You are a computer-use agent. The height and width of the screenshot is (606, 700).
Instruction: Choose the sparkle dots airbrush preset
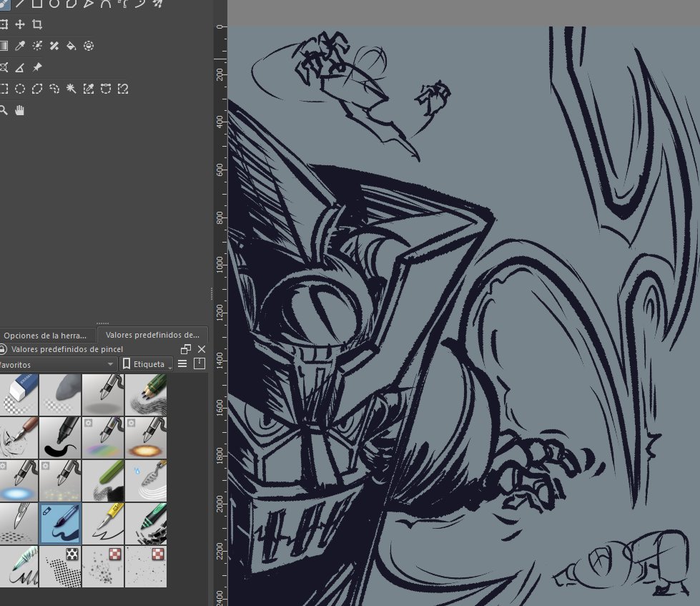point(60,481)
